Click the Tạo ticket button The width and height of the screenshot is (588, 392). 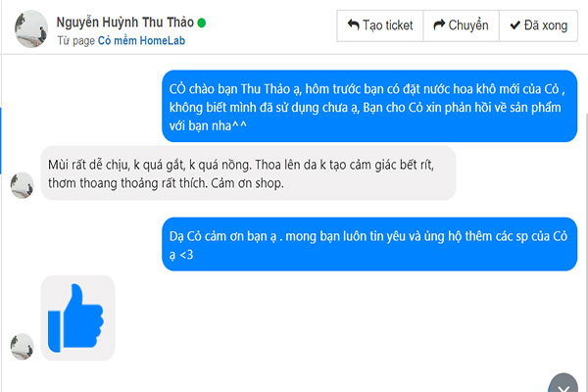pyautogui.click(x=380, y=25)
